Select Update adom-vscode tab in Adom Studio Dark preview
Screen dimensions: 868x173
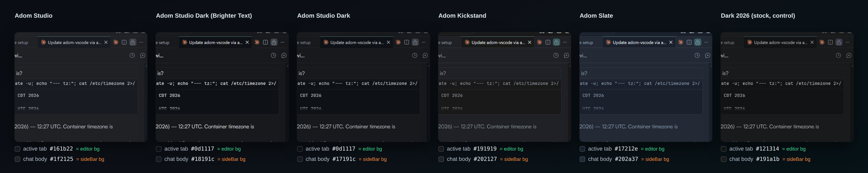[357, 42]
